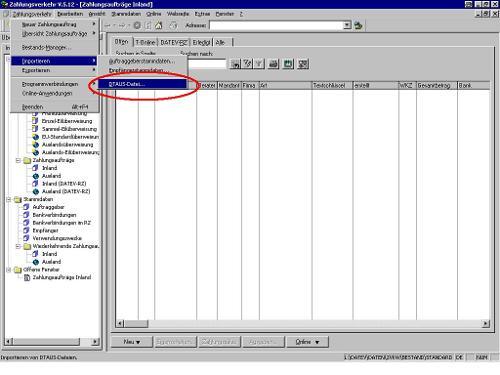Open the Bearbeiten menu
This screenshot has width=500, height=375.
tap(70, 14)
